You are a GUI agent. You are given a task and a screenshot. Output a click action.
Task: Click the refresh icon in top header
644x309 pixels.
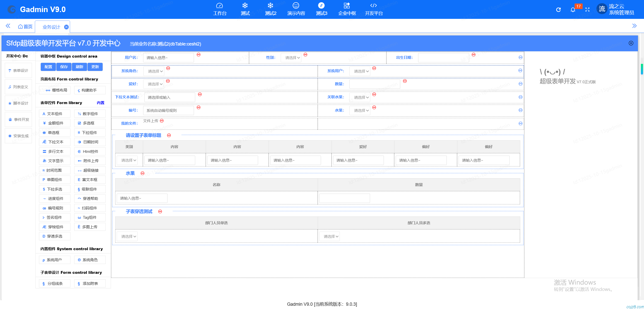click(558, 10)
